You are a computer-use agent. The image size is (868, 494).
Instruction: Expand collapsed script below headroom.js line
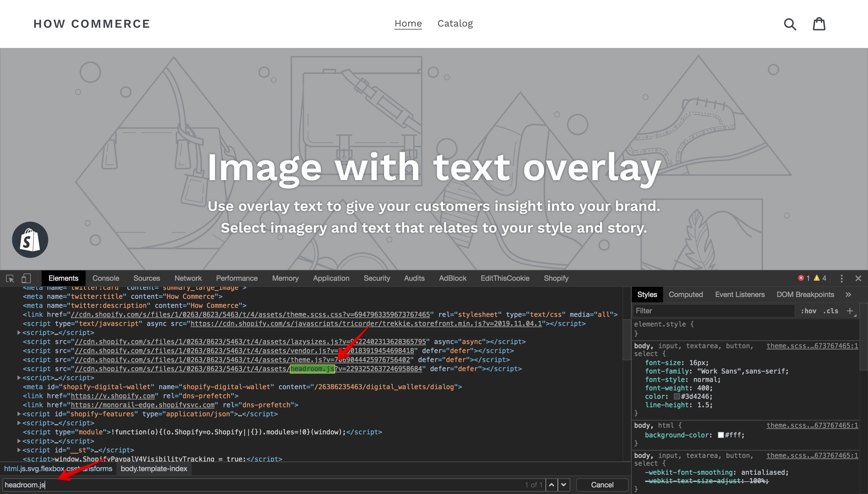click(19, 378)
